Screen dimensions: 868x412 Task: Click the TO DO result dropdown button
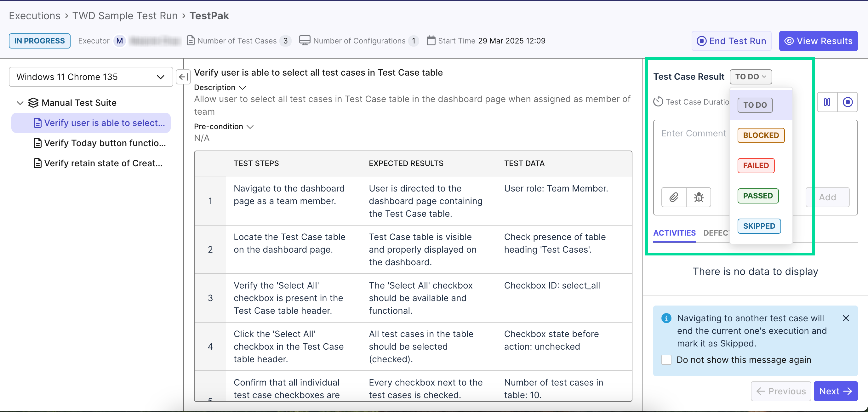751,77
